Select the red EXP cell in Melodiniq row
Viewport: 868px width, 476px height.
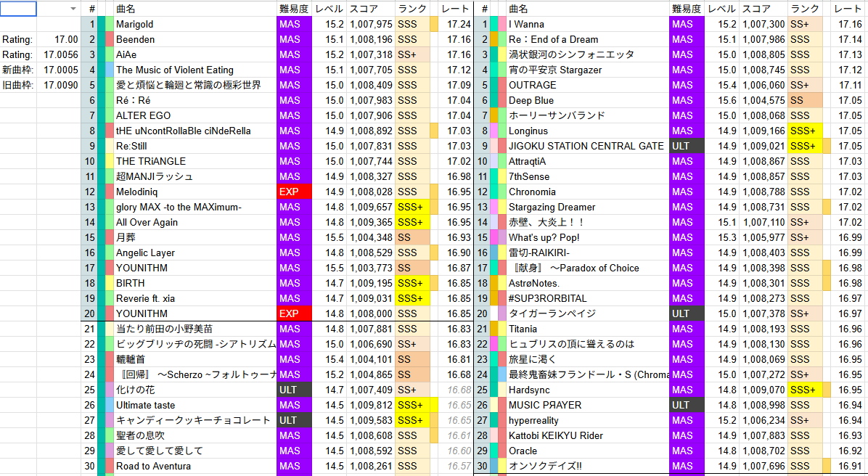294,192
